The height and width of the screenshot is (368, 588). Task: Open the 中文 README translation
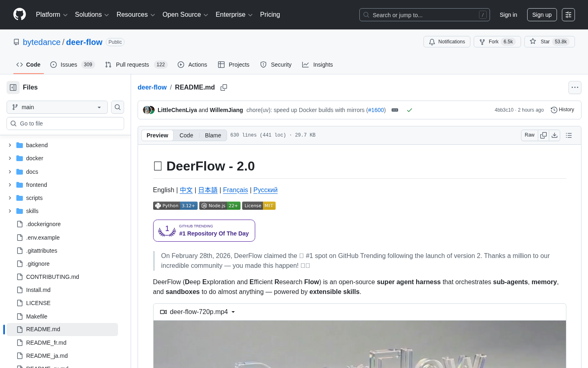click(186, 190)
